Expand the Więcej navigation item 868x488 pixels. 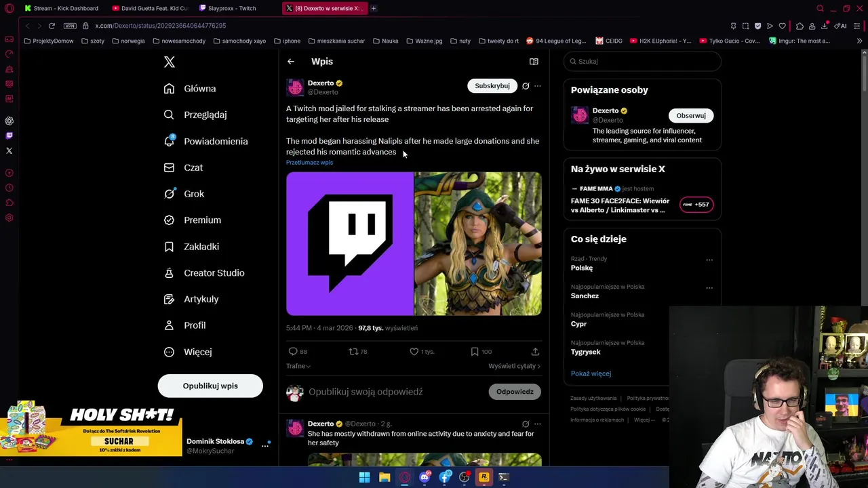point(189,352)
